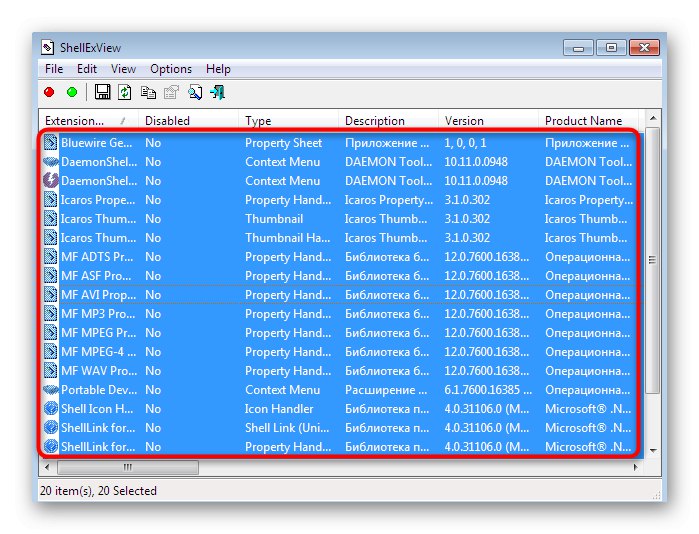The image size is (699, 534).
Task: Click the icon of MF MP3 Pro... row
Action: click(x=51, y=314)
